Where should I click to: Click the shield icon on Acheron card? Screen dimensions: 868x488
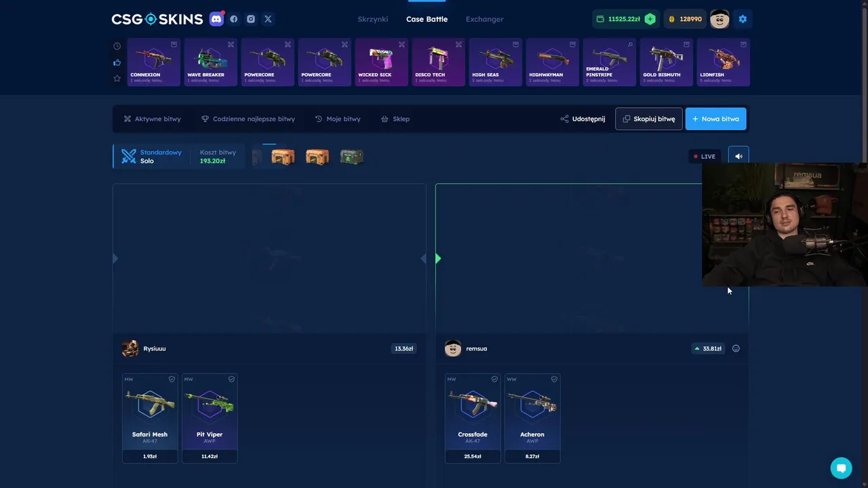[x=554, y=380]
